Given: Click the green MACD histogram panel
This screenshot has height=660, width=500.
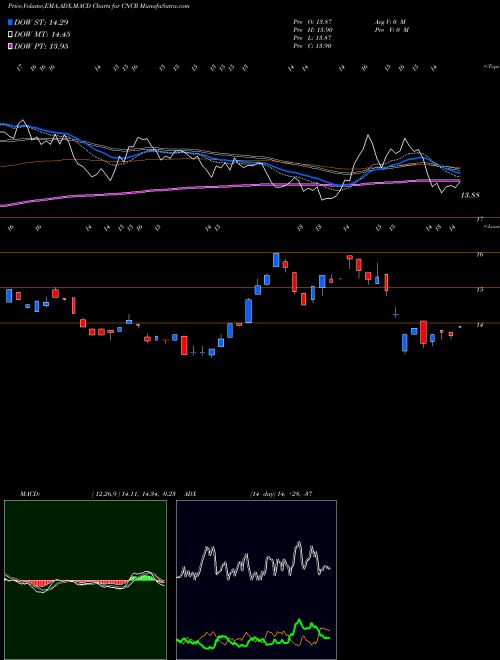Looking at the screenshot, I should pyautogui.click(x=85, y=580).
